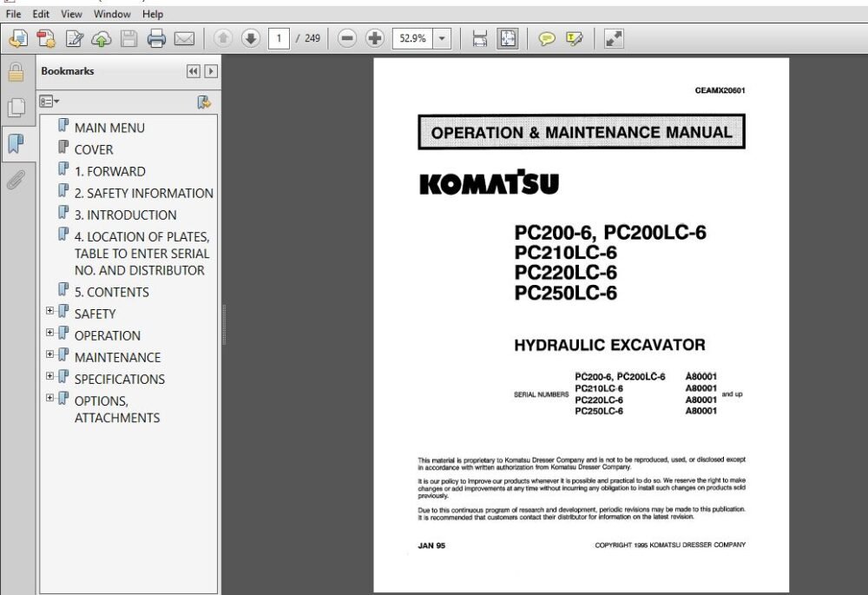Go to next page with down arrow

[x=251, y=38]
